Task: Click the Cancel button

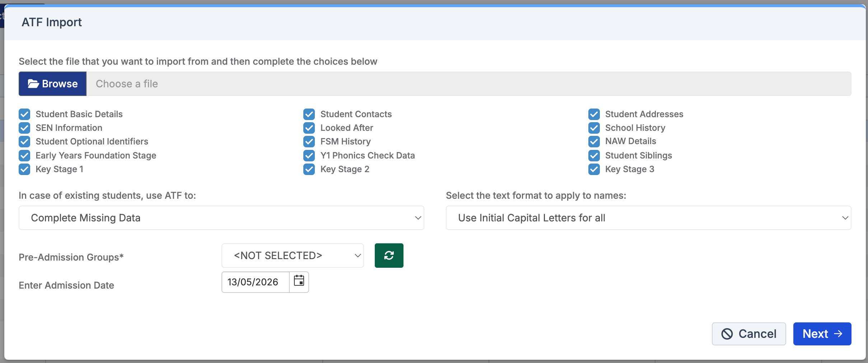Action: pyautogui.click(x=749, y=334)
